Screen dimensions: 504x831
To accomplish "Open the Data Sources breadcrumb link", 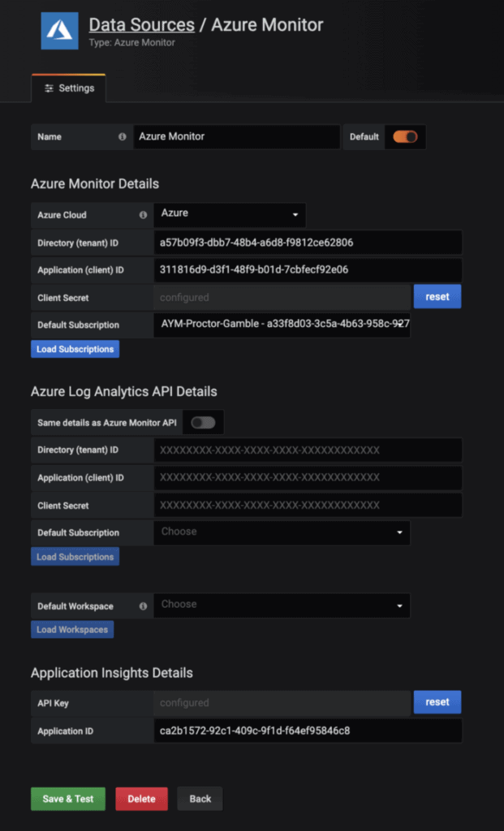I will [x=143, y=25].
